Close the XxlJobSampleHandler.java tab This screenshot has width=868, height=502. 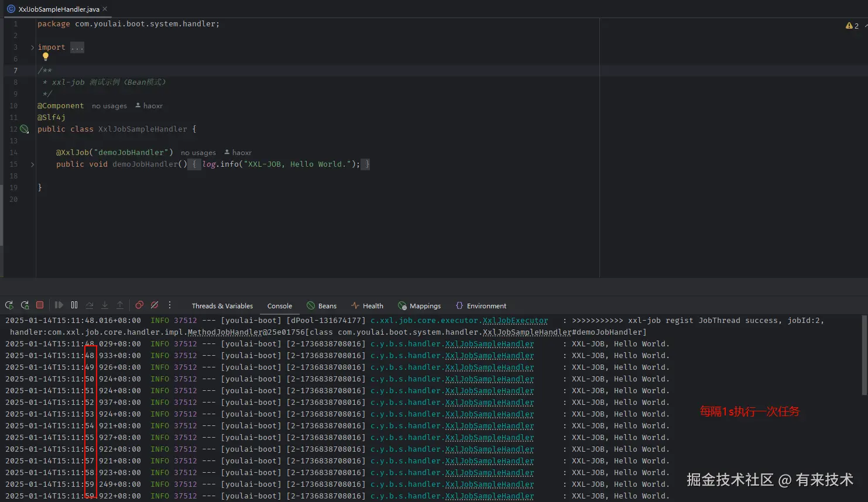105,9
